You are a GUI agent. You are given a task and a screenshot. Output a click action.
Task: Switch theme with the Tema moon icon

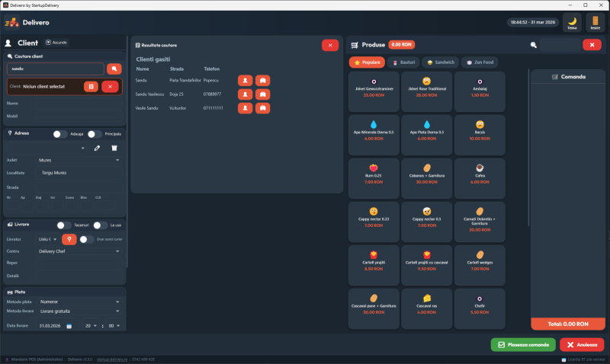coord(571,23)
